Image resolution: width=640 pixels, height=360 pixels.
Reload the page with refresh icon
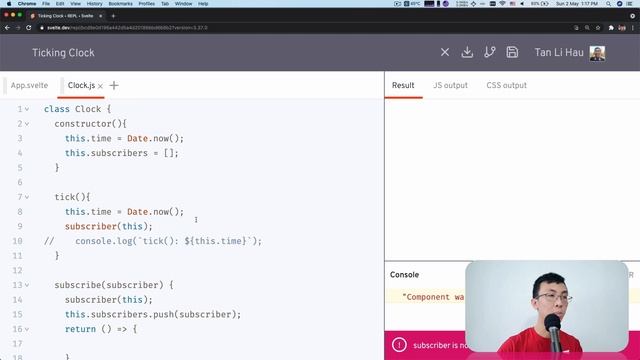pos(29,28)
